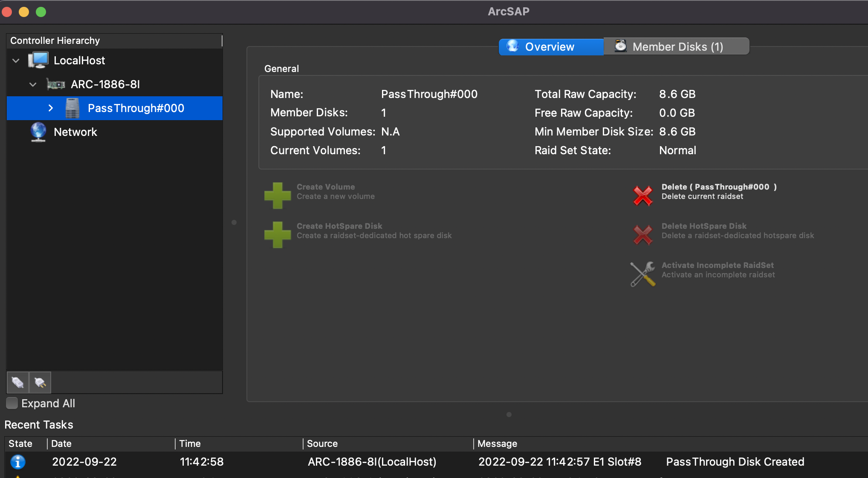The image size is (868, 478).
Task: Select ARC-1886-8I in Controller Hierarchy
Action: click(x=105, y=84)
